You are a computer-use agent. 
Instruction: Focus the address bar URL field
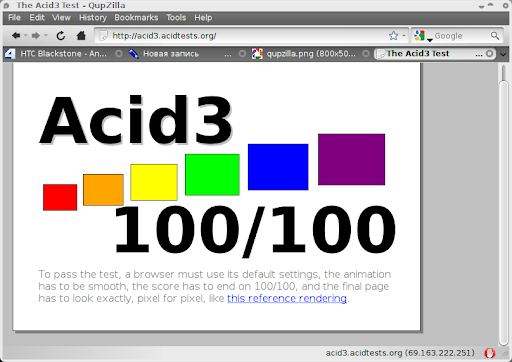(247, 36)
